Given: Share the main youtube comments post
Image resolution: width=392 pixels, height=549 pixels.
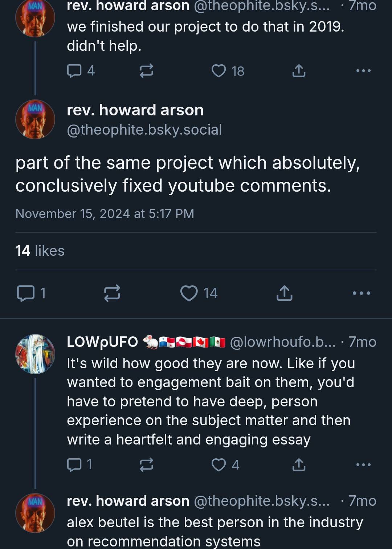Looking at the screenshot, I should [x=284, y=293].
